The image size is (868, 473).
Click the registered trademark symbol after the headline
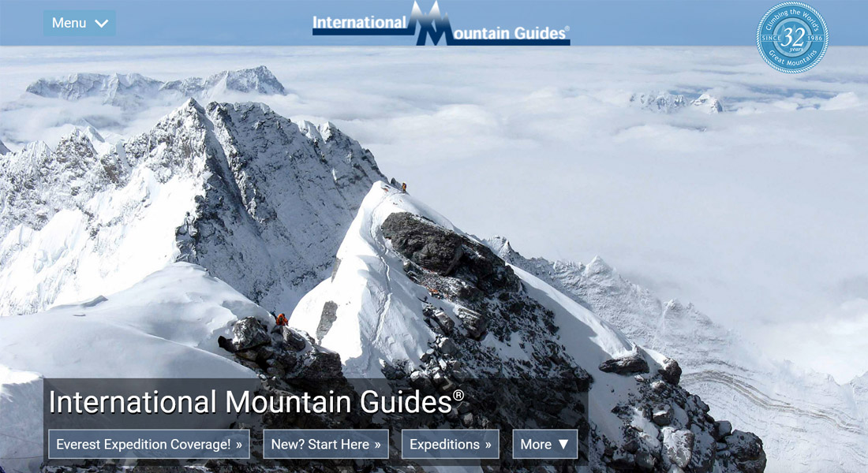click(458, 394)
